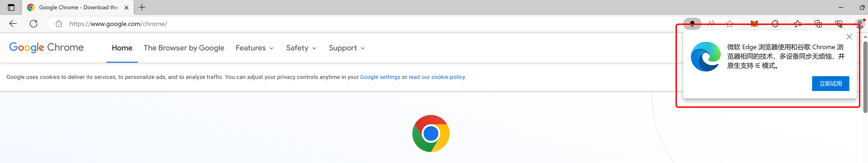
Task: Click the refresh page button
Action: point(33,23)
